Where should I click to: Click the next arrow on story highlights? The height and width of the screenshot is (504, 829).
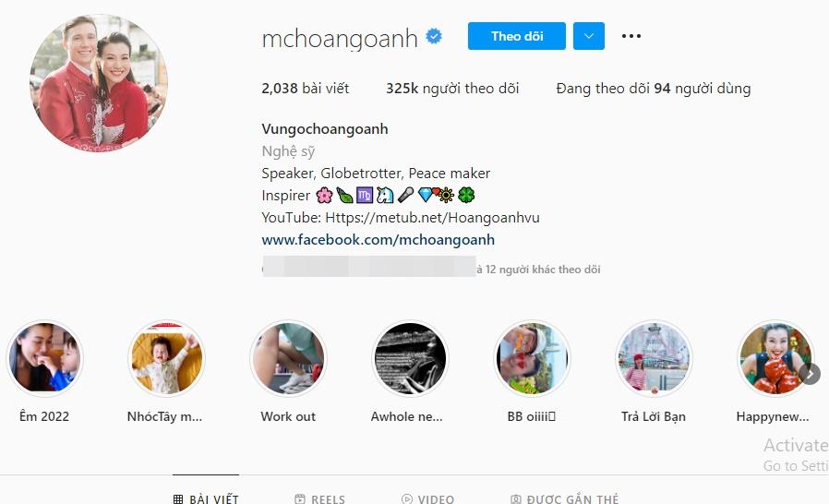point(810,374)
